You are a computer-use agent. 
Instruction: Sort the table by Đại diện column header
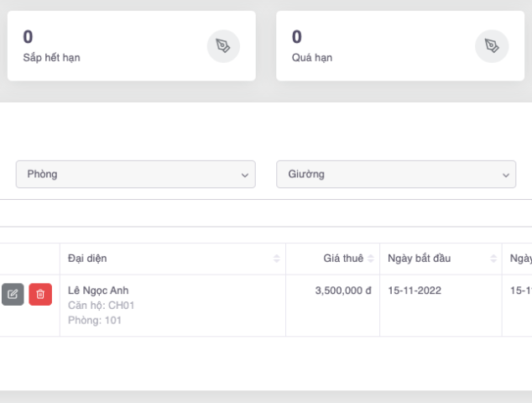tap(87, 259)
